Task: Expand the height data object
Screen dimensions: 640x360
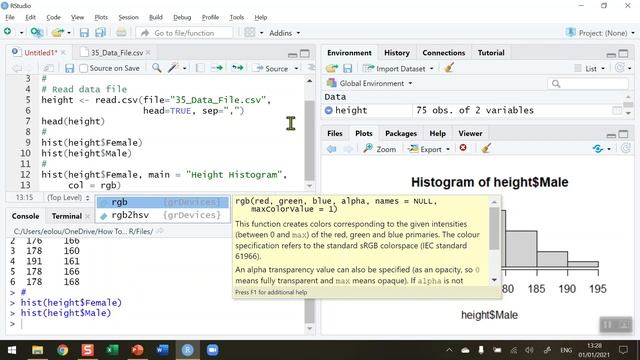Action: 329,110
